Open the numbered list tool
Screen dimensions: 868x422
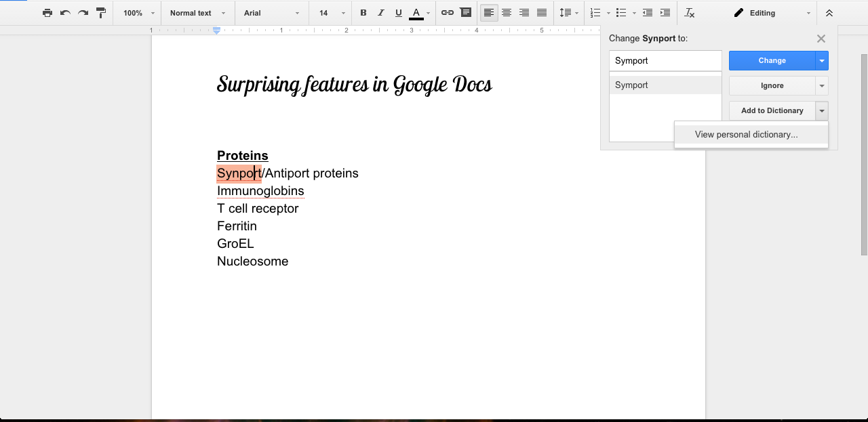click(595, 13)
